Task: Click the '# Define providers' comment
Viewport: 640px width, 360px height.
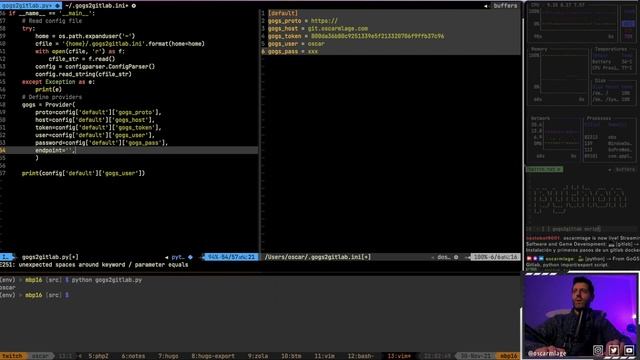Action: [x=52, y=97]
